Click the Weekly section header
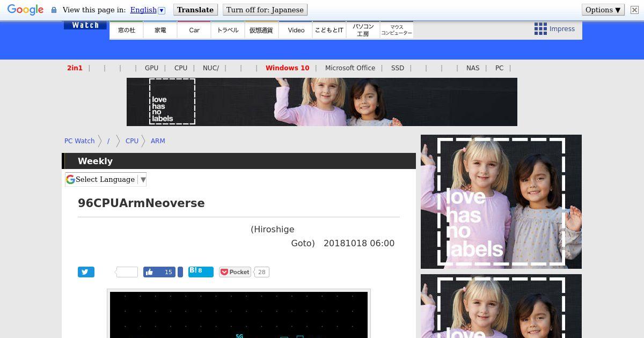The height and width of the screenshot is (338, 644). [239, 161]
